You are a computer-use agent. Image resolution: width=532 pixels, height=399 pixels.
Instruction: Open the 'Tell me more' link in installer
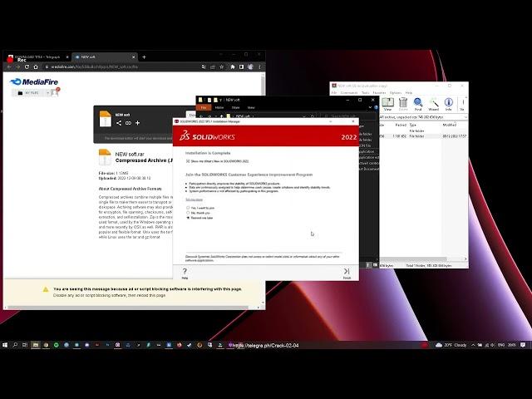pyautogui.click(x=194, y=199)
